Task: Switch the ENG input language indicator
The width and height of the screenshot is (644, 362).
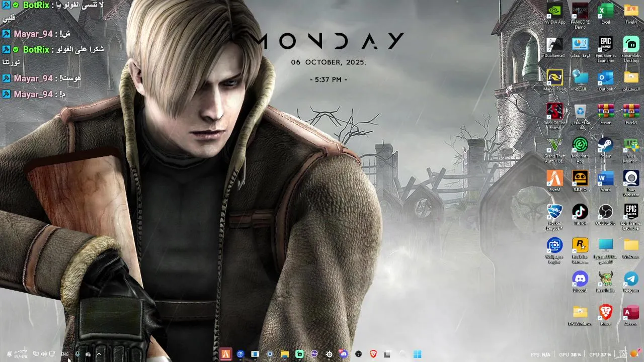Action: (64, 354)
